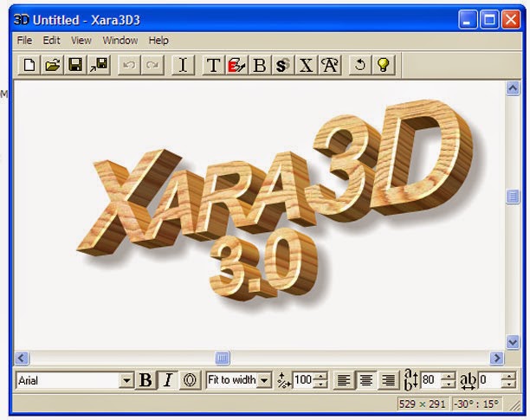This screenshot has height=420, width=530.
Task: Maximize the Xara3D3 window
Action: coord(489,20)
